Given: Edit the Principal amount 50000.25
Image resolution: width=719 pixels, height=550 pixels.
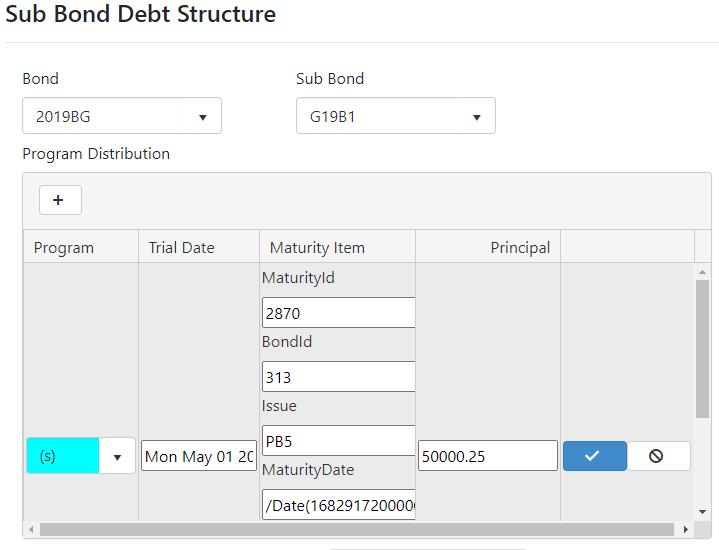Looking at the screenshot, I should 487,456.
